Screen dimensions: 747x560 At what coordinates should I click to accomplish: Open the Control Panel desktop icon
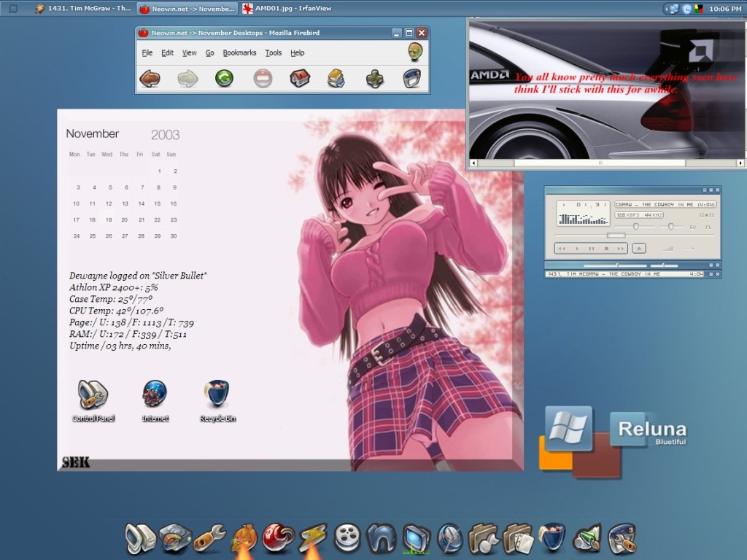coord(93,395)
